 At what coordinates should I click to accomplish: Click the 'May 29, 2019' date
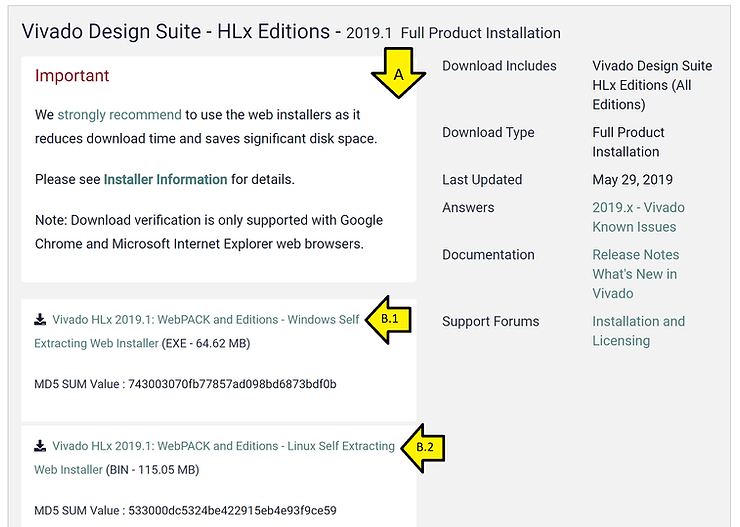[632, 180]
